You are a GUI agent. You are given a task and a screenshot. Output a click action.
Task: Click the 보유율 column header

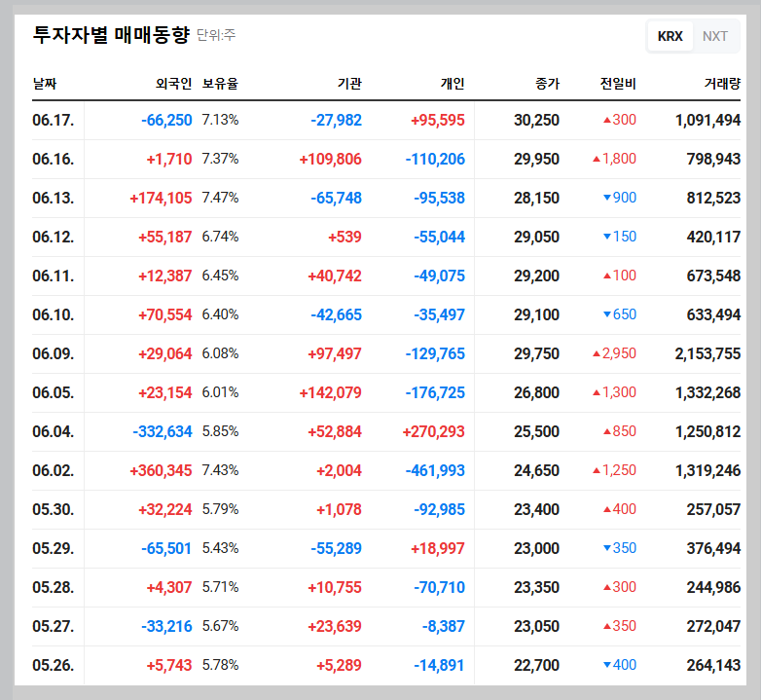click(x=220, y=84)
